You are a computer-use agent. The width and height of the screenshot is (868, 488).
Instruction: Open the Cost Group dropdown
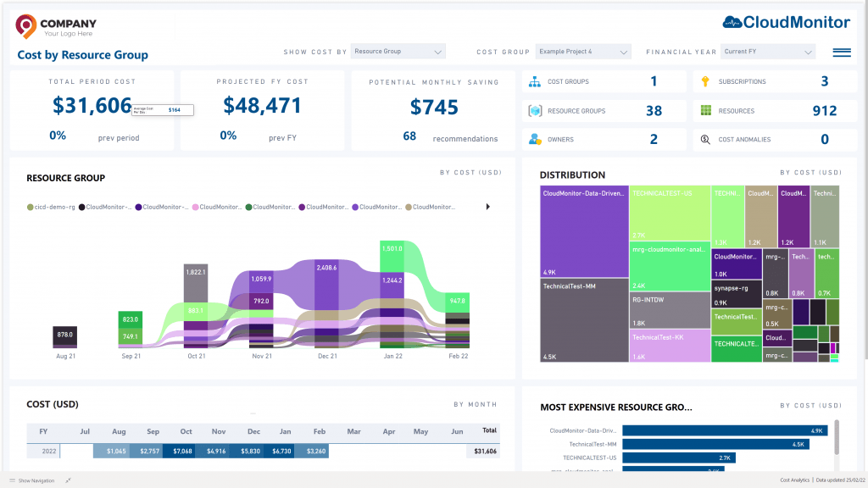point(583,52)
